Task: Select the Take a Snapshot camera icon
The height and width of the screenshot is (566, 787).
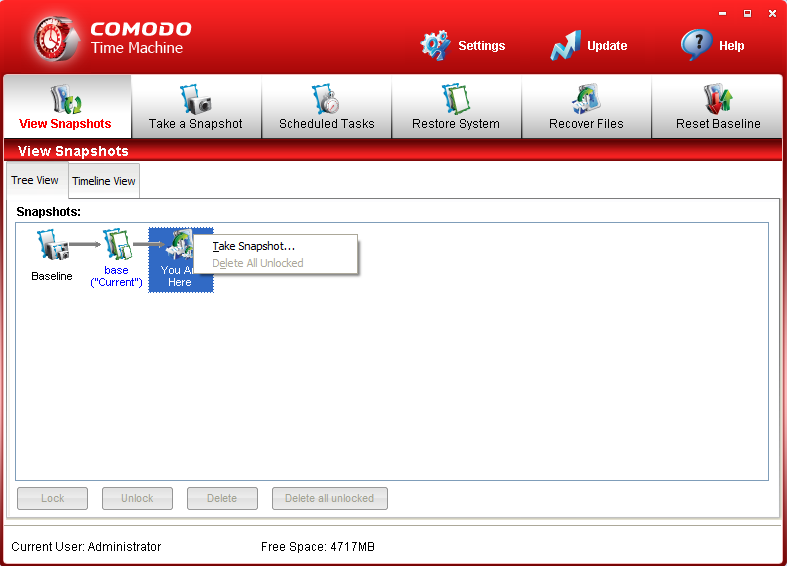Action: pos(195,100)
